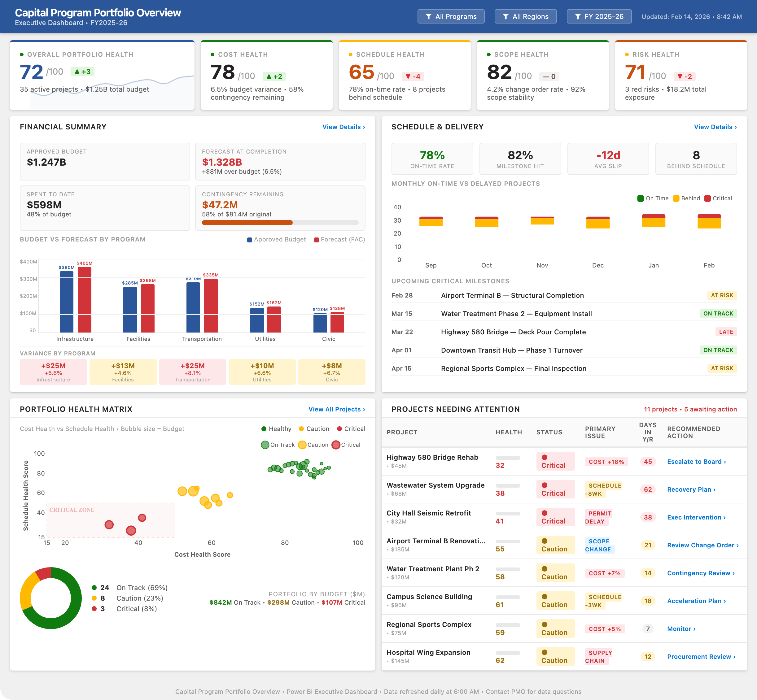The image size is (757, 700).
Task: Click the green up-arrow +2 cost health badge
Action: [274, 76]
